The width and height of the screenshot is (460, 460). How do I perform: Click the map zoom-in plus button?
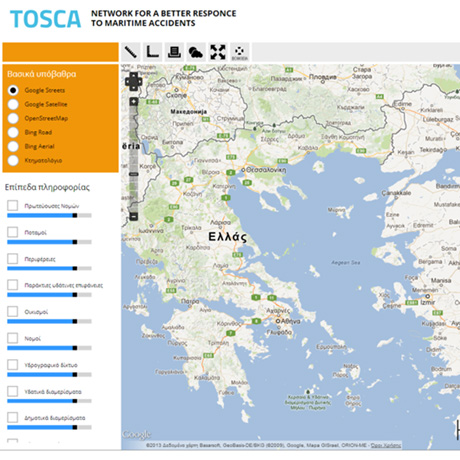pyautogui.click(x=133, y=101)
